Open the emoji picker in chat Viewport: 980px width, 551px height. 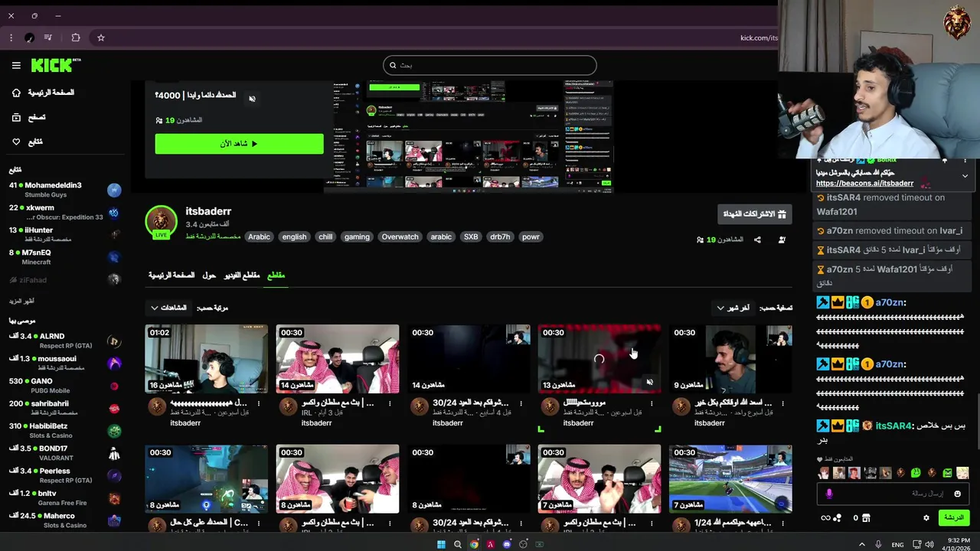click(957, 494)
